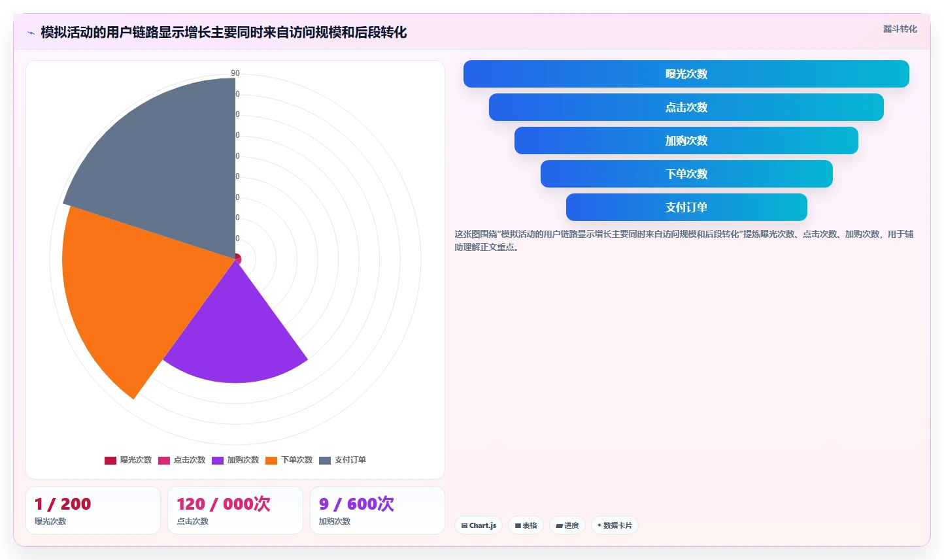Viewport: 944px width, 560px height.
Task: Click the 支付订单 funnel bar
Action: point(686,207)
